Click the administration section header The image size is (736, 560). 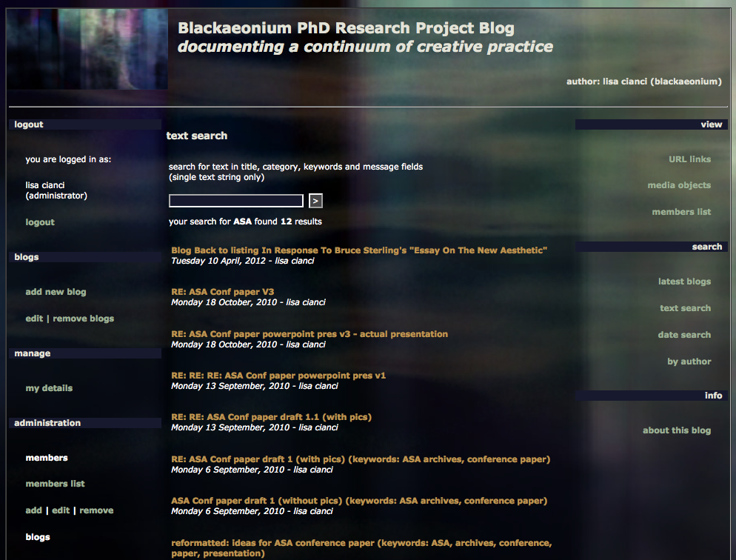[85, 423]
